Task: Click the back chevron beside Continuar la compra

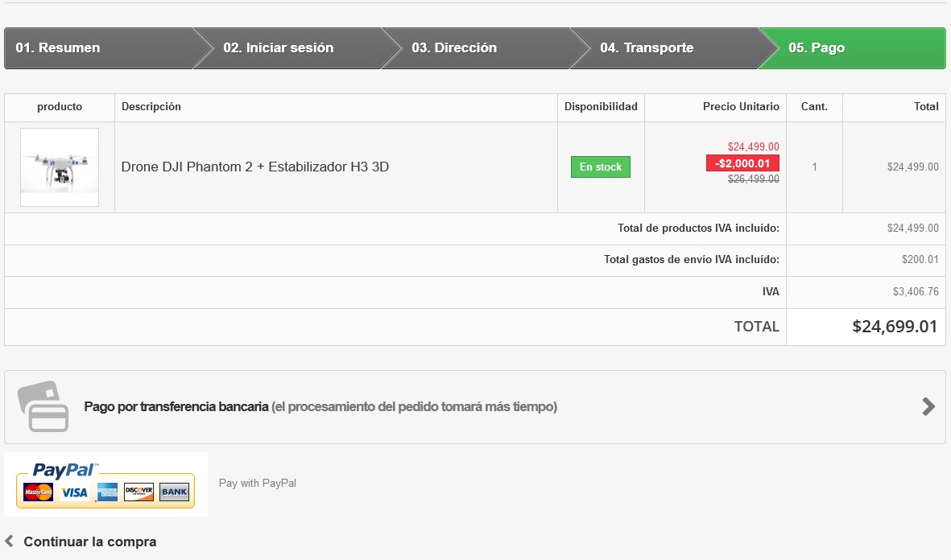Action: 9,541
